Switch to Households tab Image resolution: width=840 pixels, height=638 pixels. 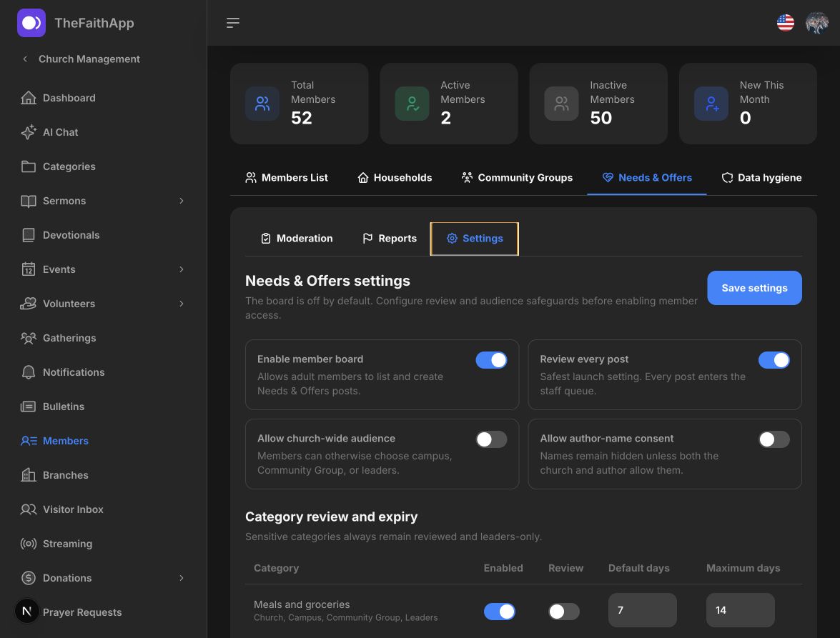[395, 178]
